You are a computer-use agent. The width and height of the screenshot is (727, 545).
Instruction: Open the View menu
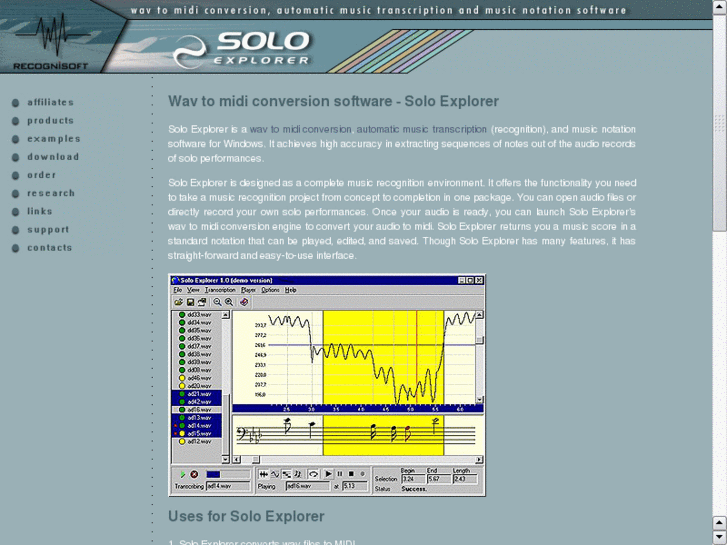(193, 290)
